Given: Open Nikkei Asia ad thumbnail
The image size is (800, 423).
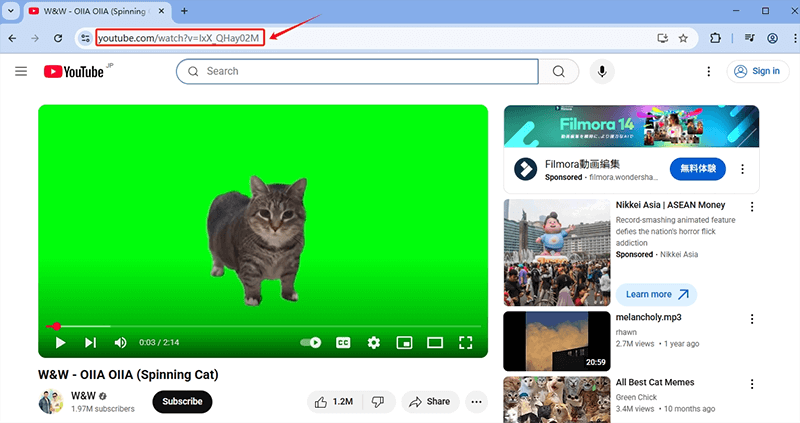Looking at the screenshot, I should (x=557, y=253).
